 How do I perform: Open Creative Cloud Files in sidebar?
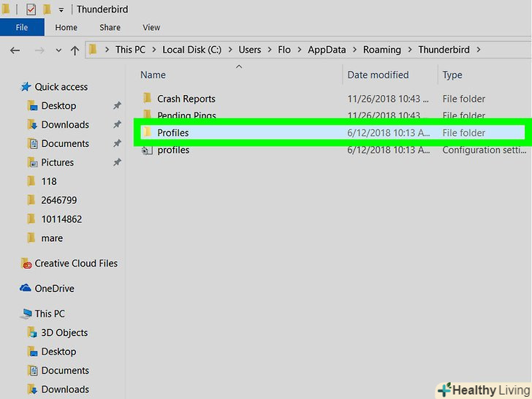(76, 264)
